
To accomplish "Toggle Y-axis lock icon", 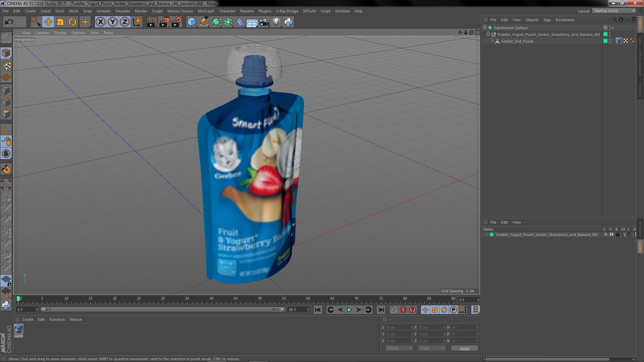I will (x=113, y=22).
